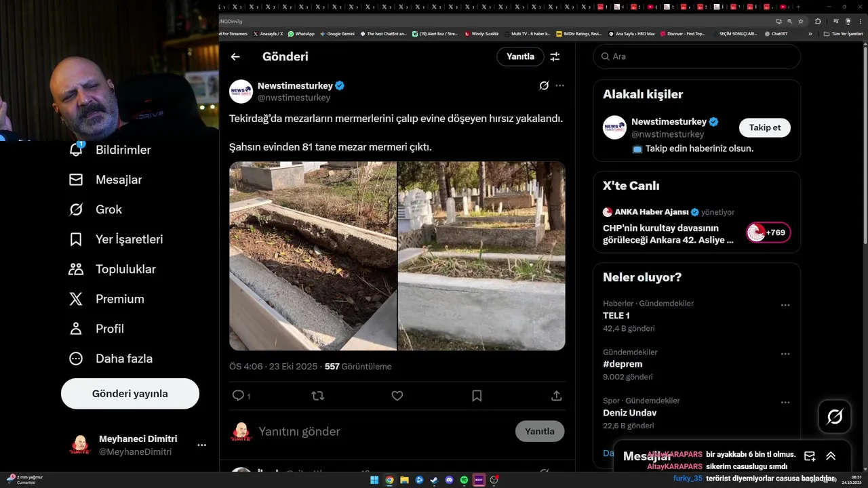This screenshot has height=488, width=868.
Task: Open Deniz Undav trend
Action: 629,413
